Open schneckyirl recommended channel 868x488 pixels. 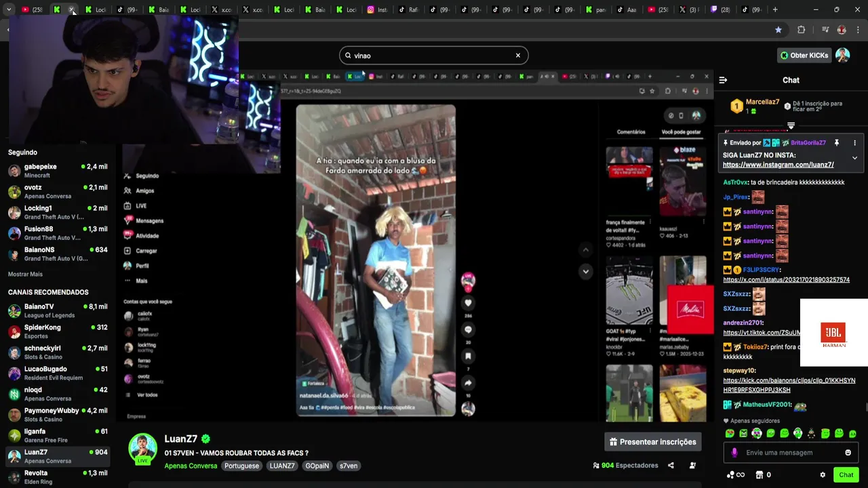58,352
